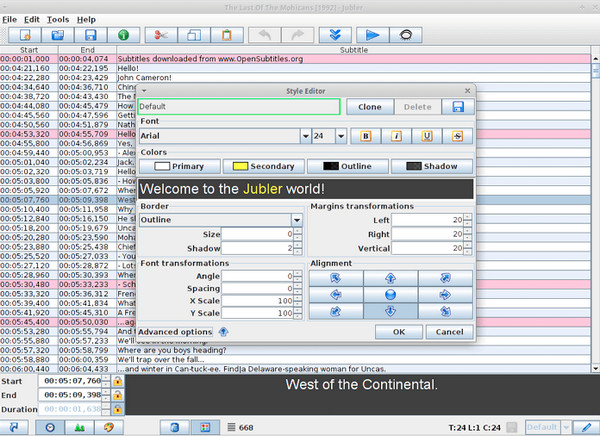Click the New subtitle file toolbar icon
Screen dimensions: 600x436
pos(25,35)
